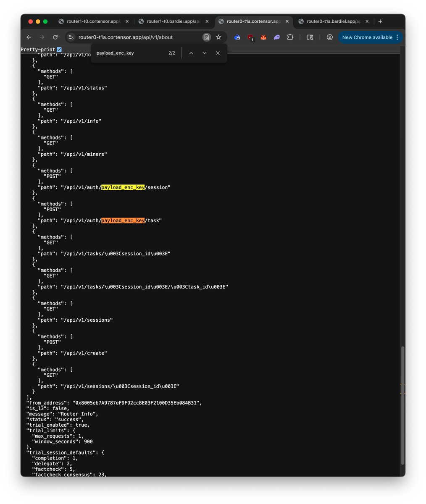The image size is (426, 504).
Task: Jump to previous find result
Action: [191, 53]
